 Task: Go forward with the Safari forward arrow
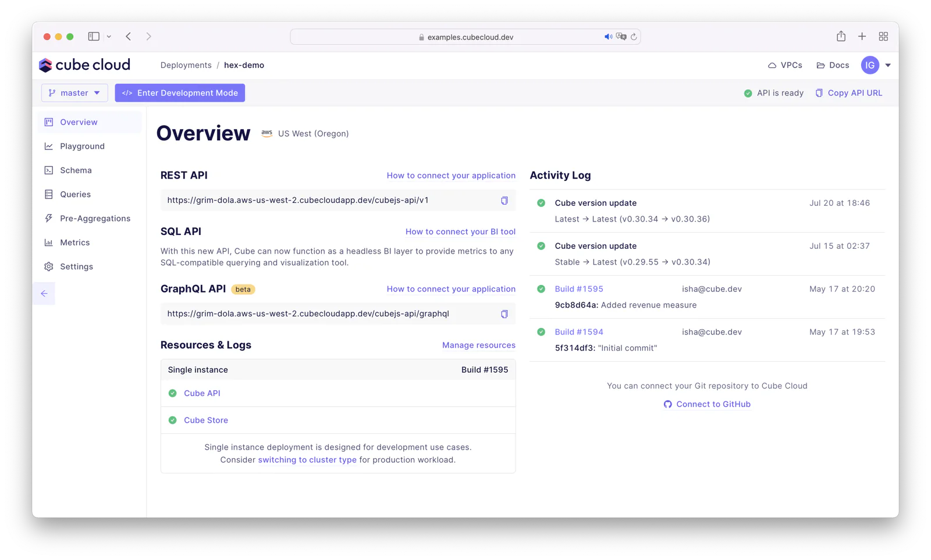pyautogui.click(x=149, y=37)
